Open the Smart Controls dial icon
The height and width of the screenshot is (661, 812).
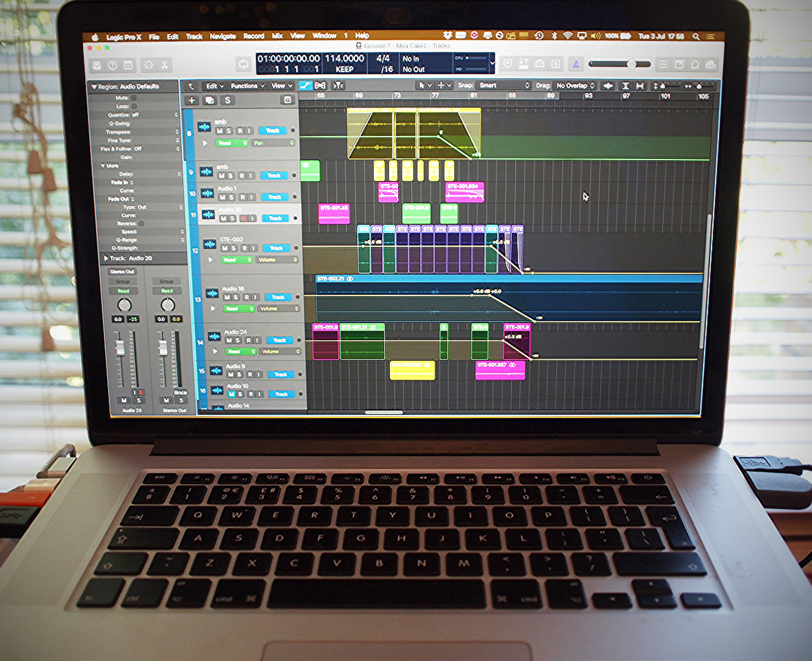149,65
